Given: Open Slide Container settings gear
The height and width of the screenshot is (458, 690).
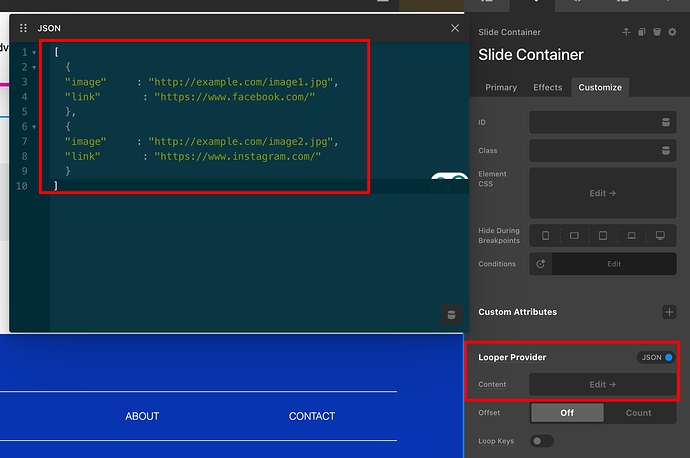Looking at the screenshot, I should coord(672,32).
